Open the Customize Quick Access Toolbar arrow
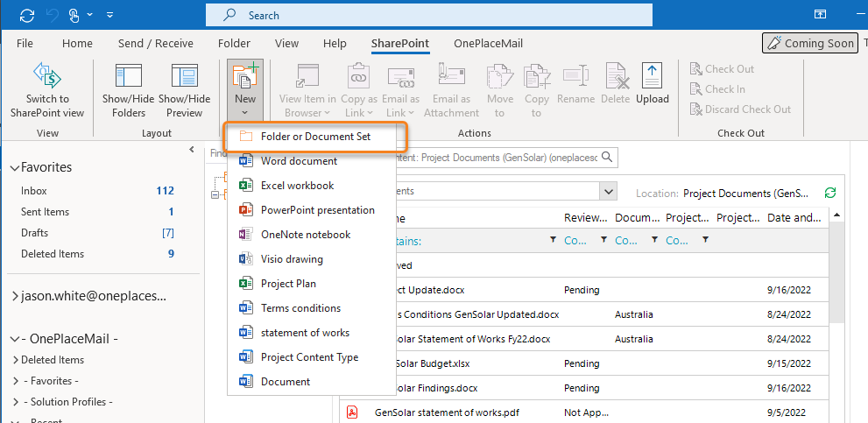This screenshot has height=423, width=868. click(109, 15)
